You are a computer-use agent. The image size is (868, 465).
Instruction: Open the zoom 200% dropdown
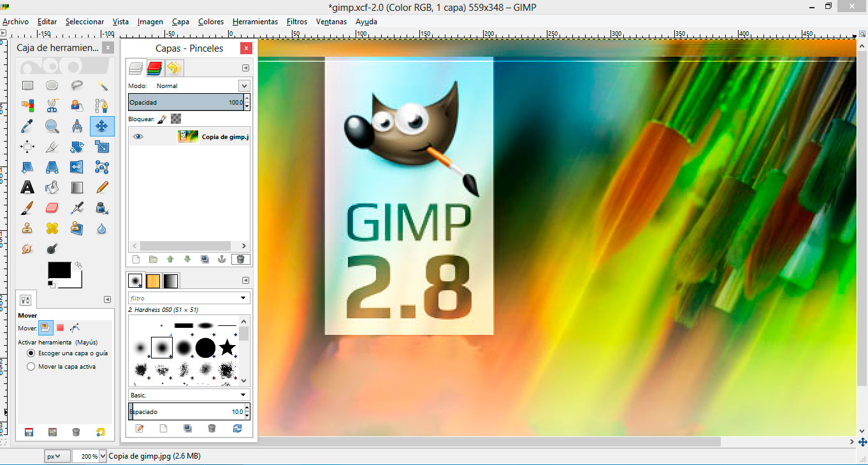coord(102,456)
